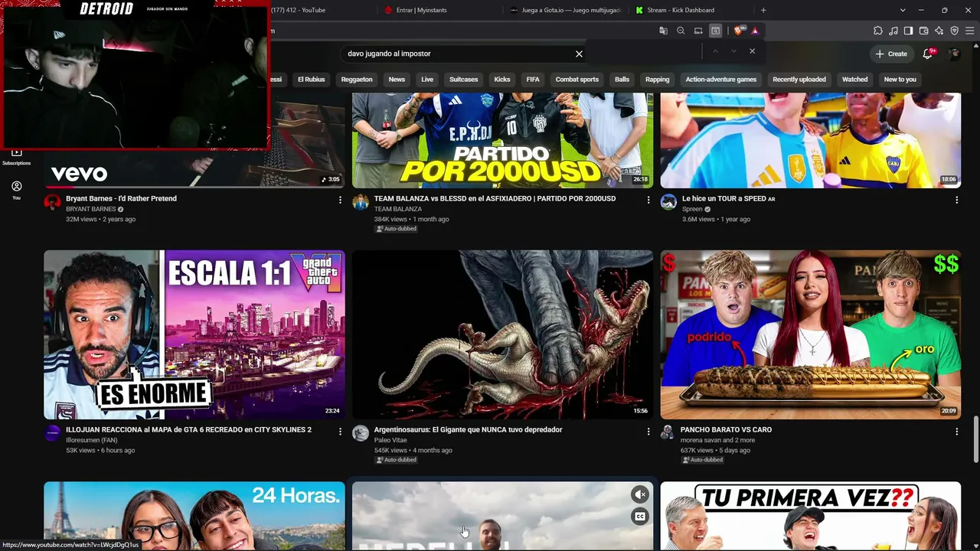Open the Brave playlist music-note icon

(893, 31)
